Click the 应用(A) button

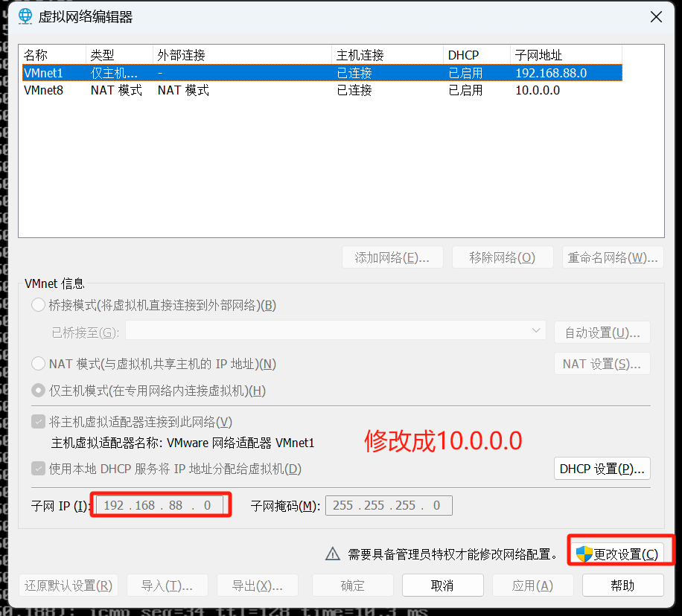[533, 585]
